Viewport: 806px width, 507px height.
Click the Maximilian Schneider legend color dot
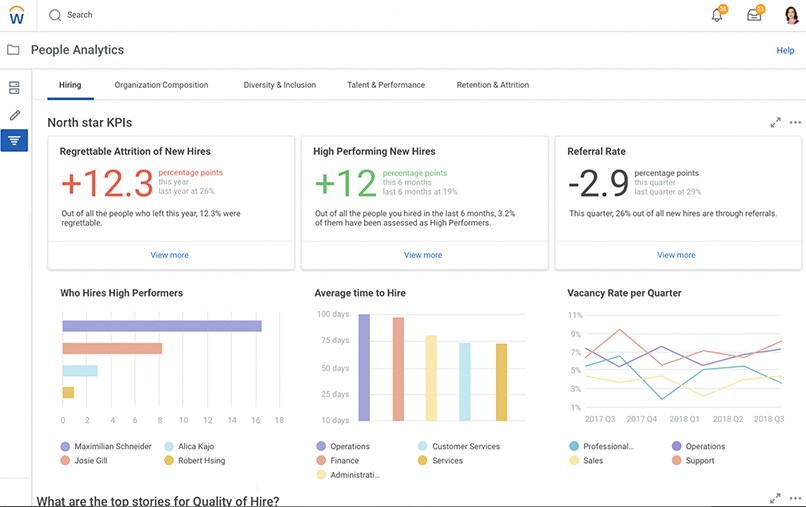coord(66,447)
